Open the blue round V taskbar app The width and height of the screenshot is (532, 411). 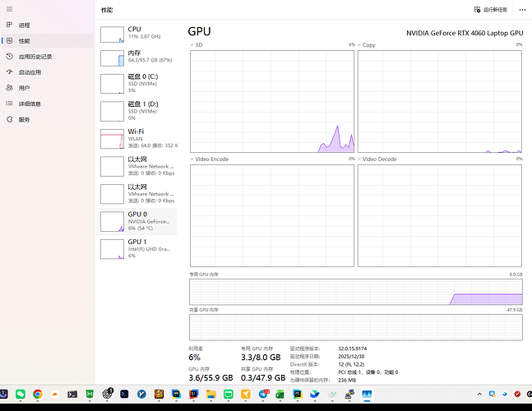(x=141, y=394)
